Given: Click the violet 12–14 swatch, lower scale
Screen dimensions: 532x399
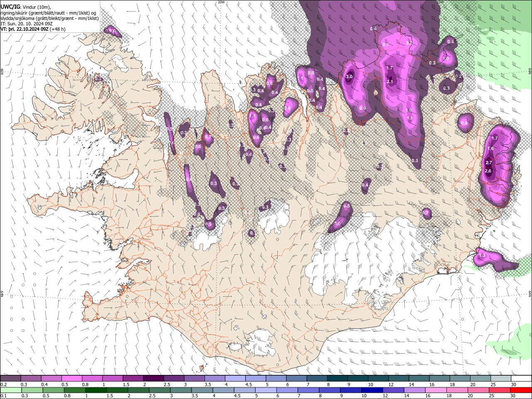Looking at the screenshot, I should [392, 390].
